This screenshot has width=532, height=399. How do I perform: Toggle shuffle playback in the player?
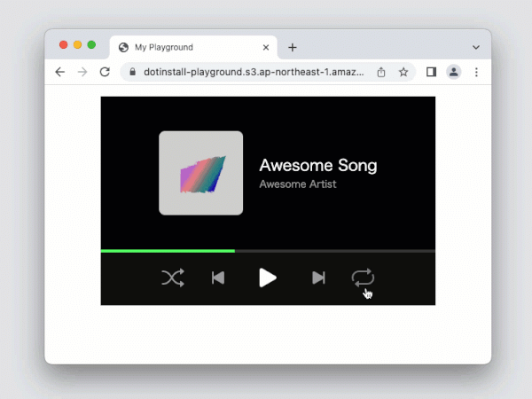click(173, 278)
